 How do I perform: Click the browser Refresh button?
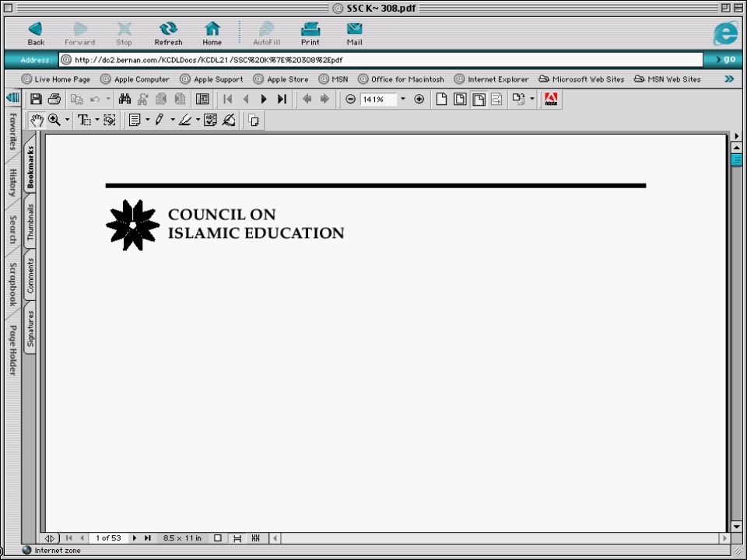[x=168, y=33]
